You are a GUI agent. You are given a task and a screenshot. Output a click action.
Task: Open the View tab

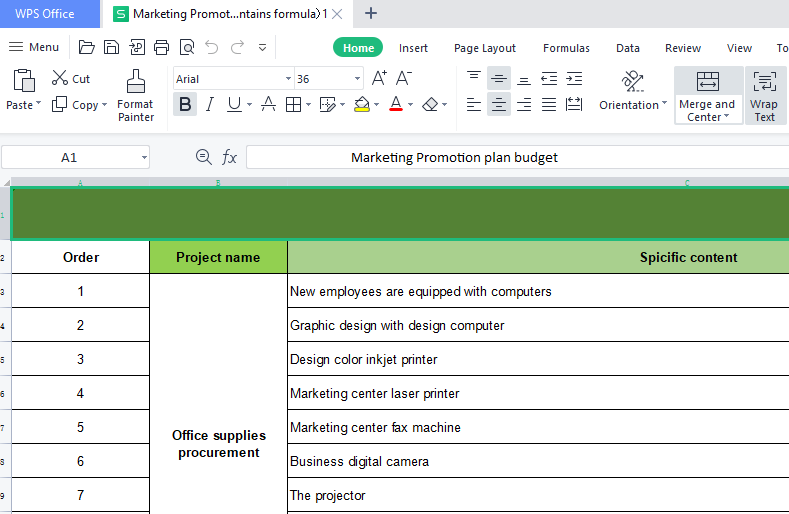click(739, 48)
